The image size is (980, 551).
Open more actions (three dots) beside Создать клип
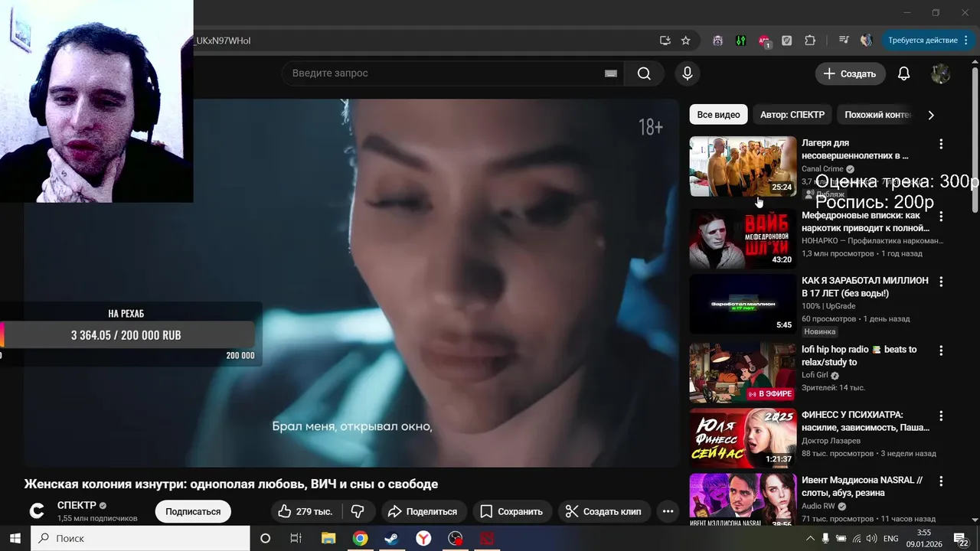pos(668,511)
